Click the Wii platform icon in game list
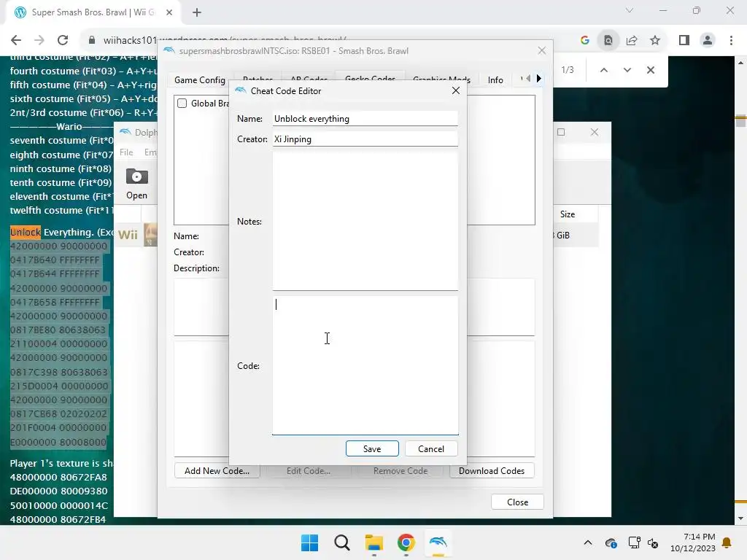The width and height of the screenshot is (747, 560). 128,235
